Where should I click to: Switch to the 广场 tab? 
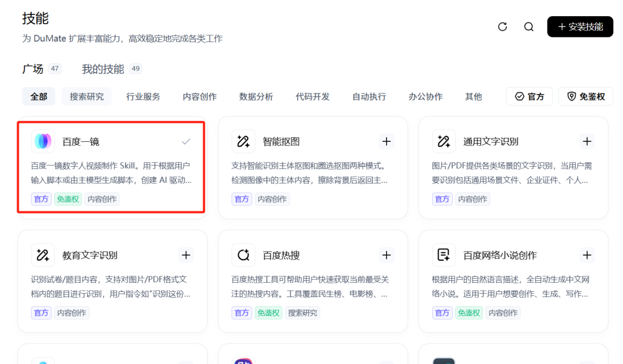32,69
